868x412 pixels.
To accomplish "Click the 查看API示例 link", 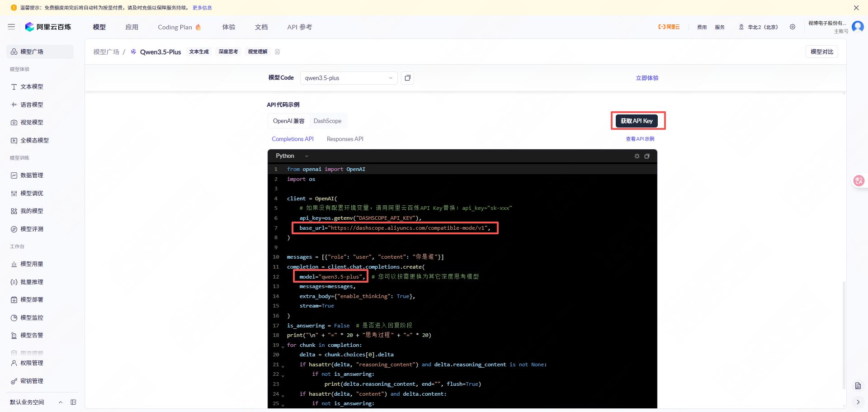I will (640, 139).
